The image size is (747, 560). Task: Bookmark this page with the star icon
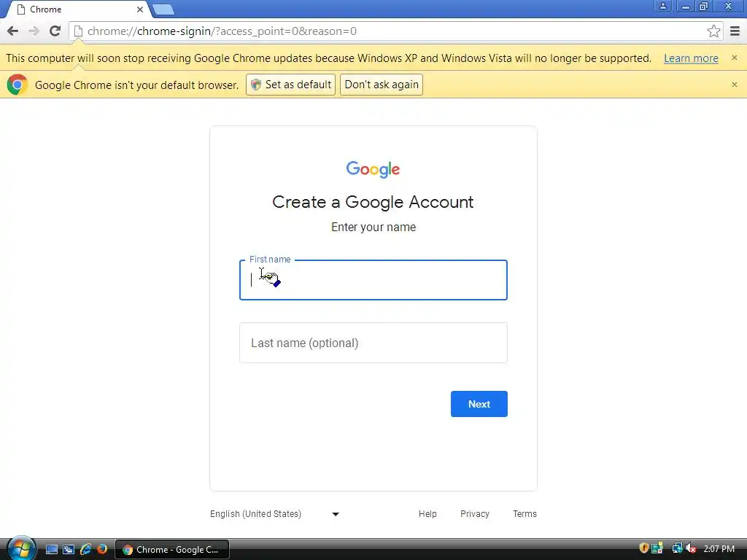click(x=713, y=31)
